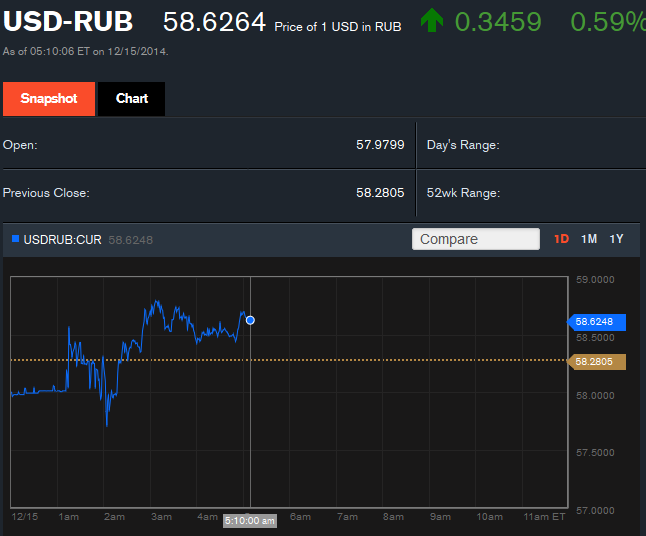Viewport: 646px width, 536px height.
Task: Open the Chart tab
Action: point(132,99)
